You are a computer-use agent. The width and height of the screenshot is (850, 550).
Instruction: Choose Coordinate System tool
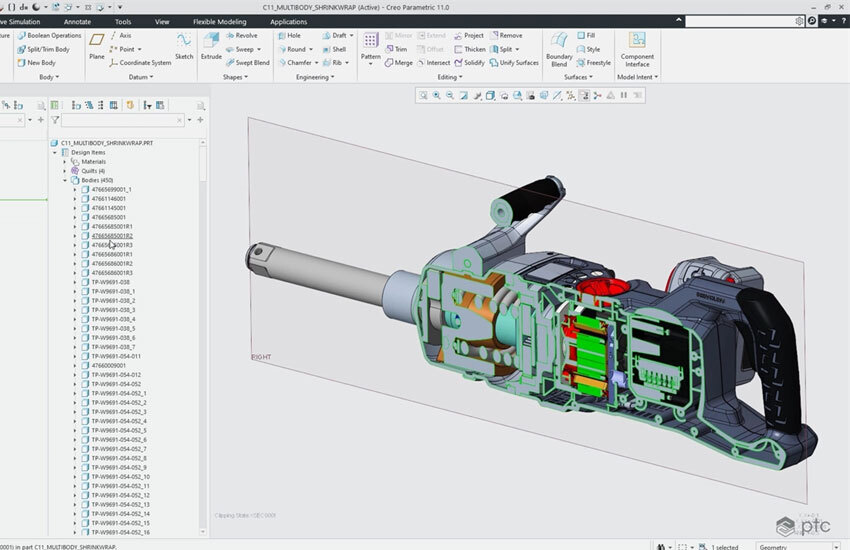(140, 63)
